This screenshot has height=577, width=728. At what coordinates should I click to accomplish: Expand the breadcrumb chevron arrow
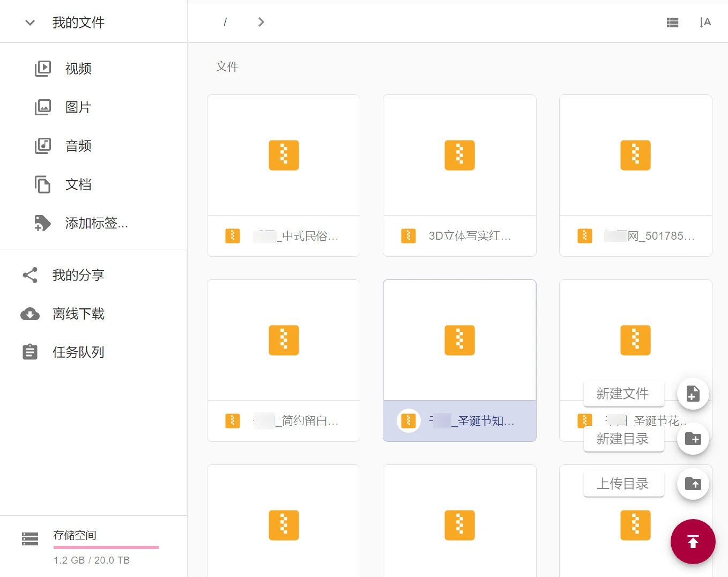(261, 22)
